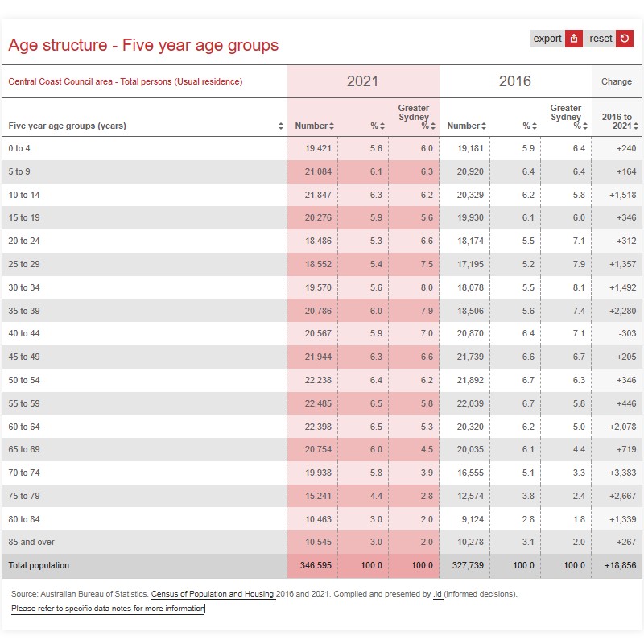Screen dimensions: 644x644
Task: Open Census of Population and Housing link
Action: [x=213, y=594]
